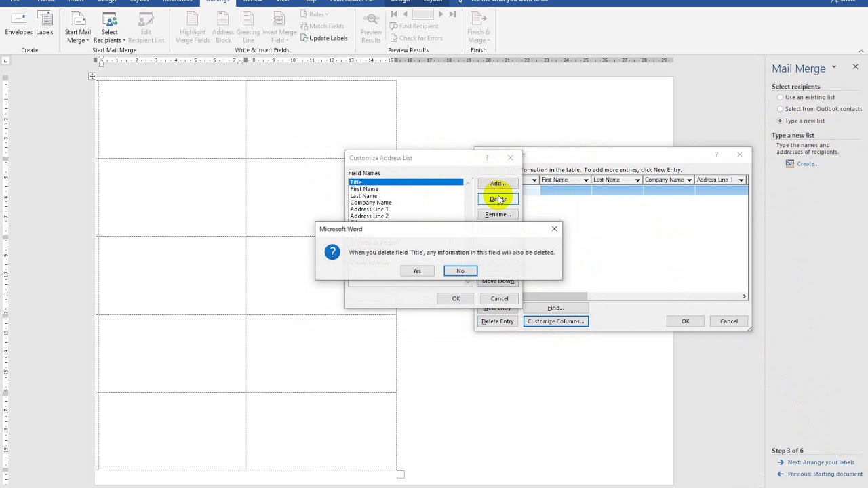Click Cancel in New Address List dialog

[x=729, y=321]
